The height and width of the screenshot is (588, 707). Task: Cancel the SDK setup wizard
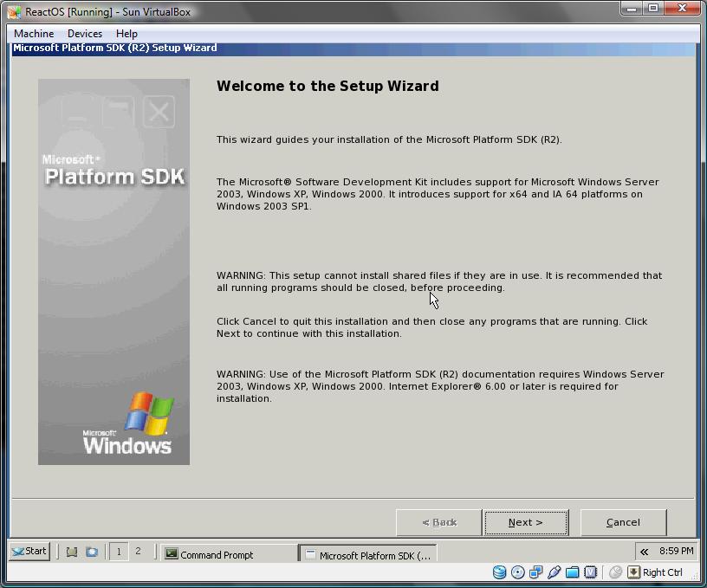tap(623, 522)
